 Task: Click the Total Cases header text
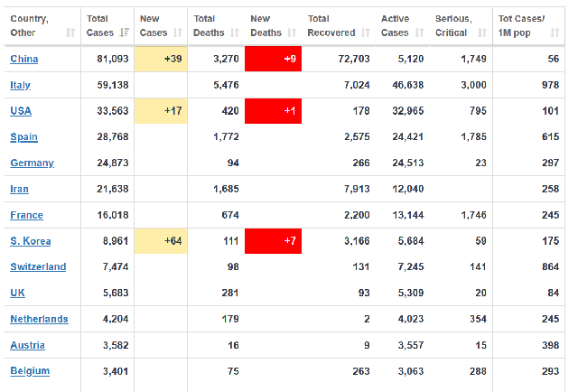[100, 26]
